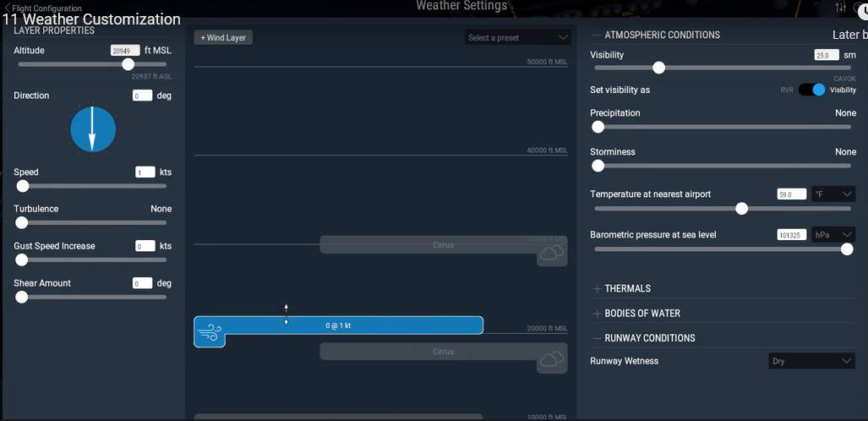This screenshot has width=868, height=421.
Task: Select the upper Cirrus cloud layer bar
Action: (444, 245)
